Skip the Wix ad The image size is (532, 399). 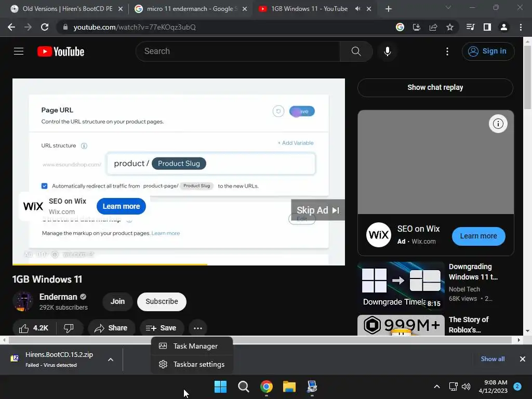tap(318, 210)
